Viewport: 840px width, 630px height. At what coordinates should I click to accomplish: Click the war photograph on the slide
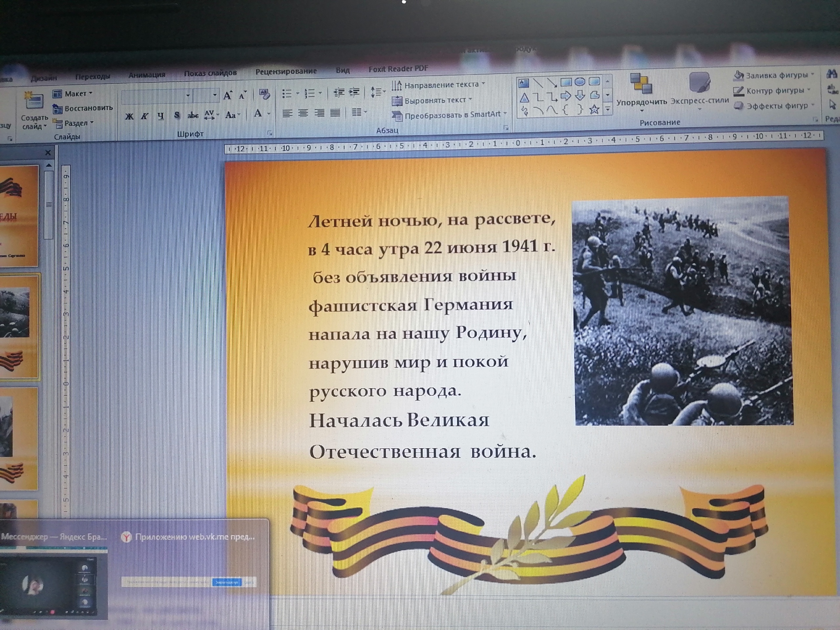coord(682,311)
